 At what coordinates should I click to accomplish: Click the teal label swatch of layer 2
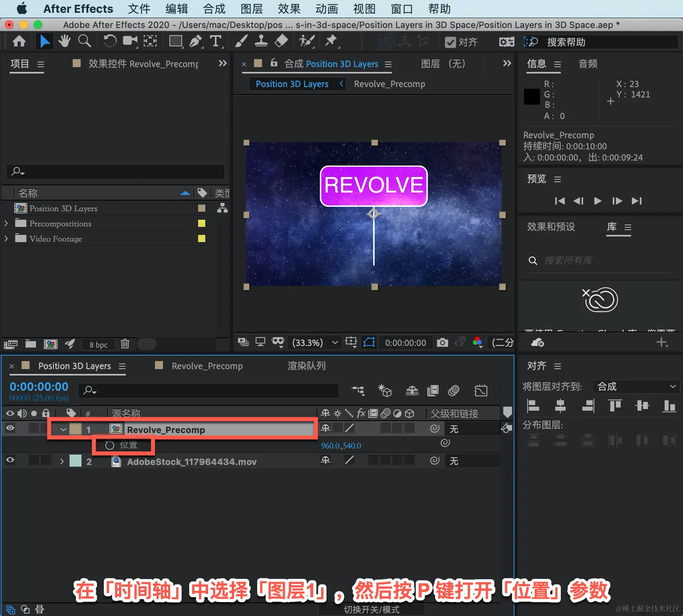(x=75, y=461)
